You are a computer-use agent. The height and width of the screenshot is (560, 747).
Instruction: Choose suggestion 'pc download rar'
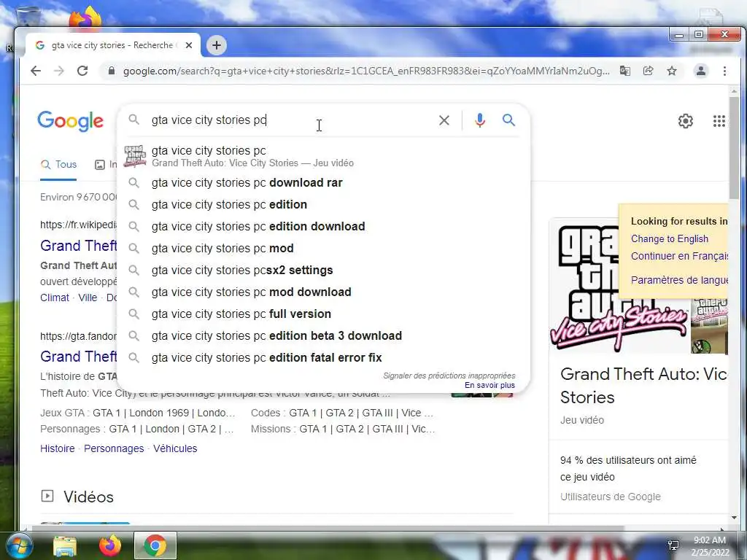(323, 183)
